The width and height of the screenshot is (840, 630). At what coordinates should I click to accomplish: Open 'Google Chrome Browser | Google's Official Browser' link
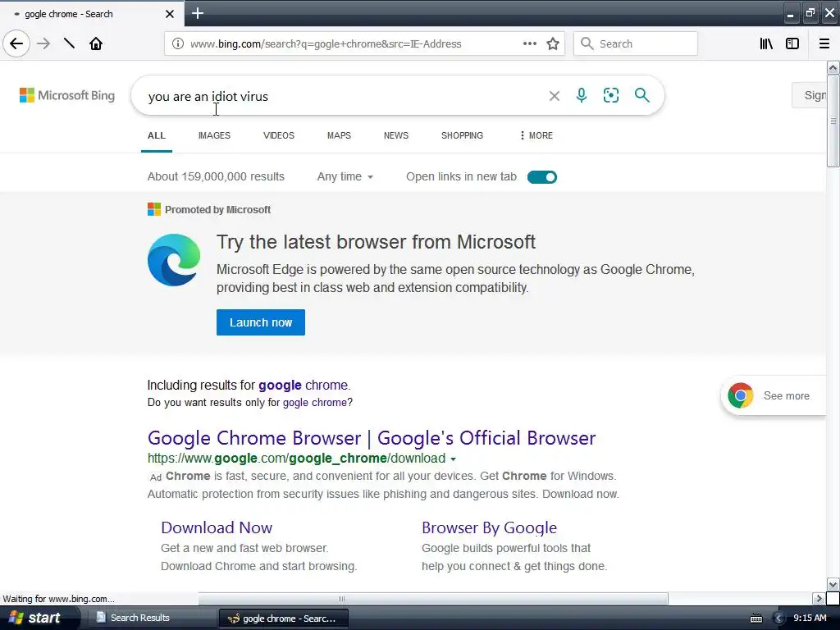coord(372,438)
